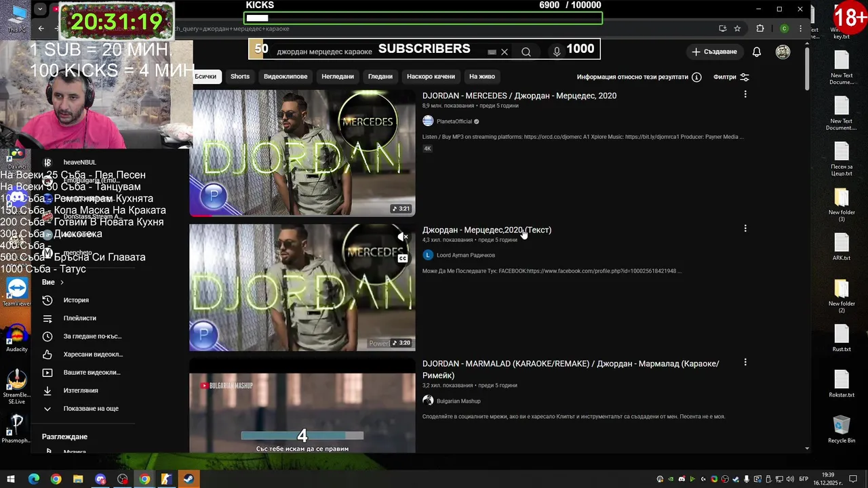Open the Windows Start menu
Viewport: 868px width, 488px height.
11,479
